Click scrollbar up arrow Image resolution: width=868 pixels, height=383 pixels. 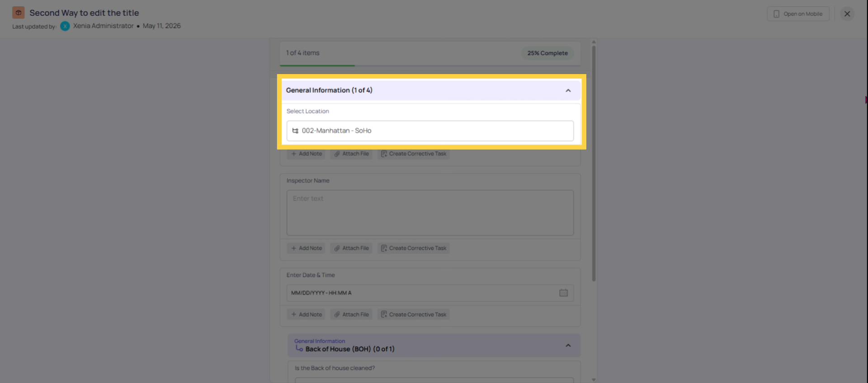click(x=594, y=42)
